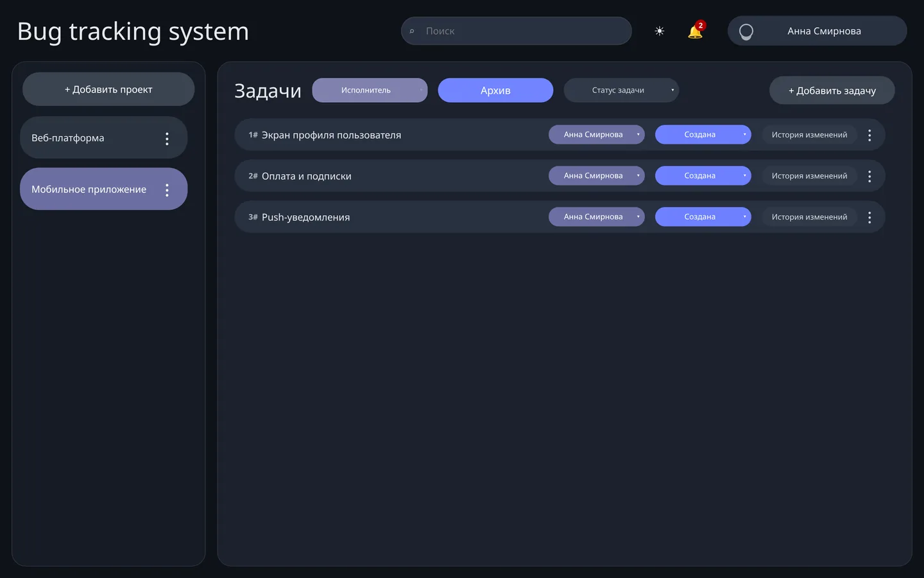Expand the Статус задачи filter dropdown
Screen dimensions: 924x578
[x=621, y=91]
